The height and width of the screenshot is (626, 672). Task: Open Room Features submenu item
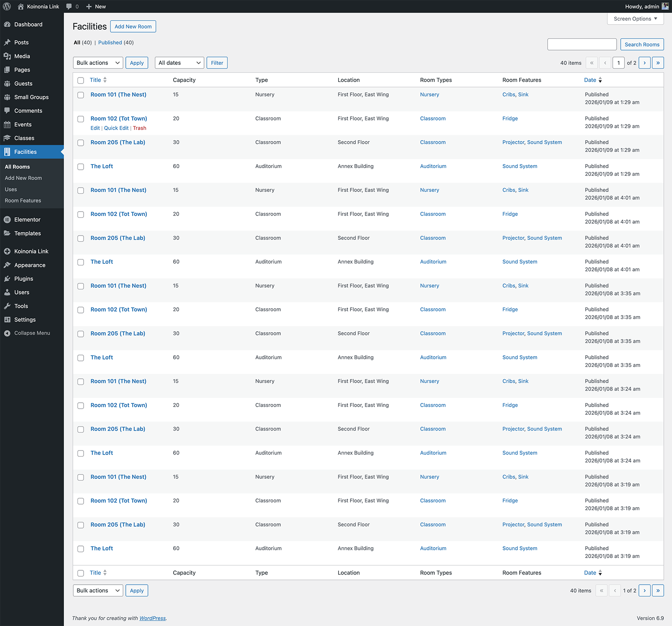coord(23,201)
